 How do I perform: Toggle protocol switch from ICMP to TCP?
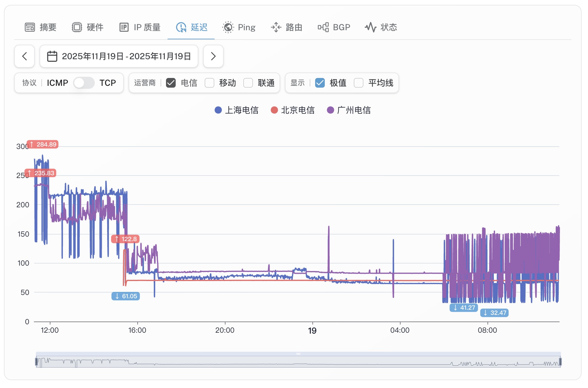click(x=84, y=83)
